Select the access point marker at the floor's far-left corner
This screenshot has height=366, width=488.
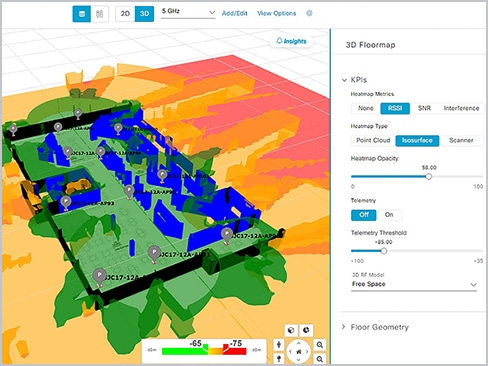click(x=13, y=130)
